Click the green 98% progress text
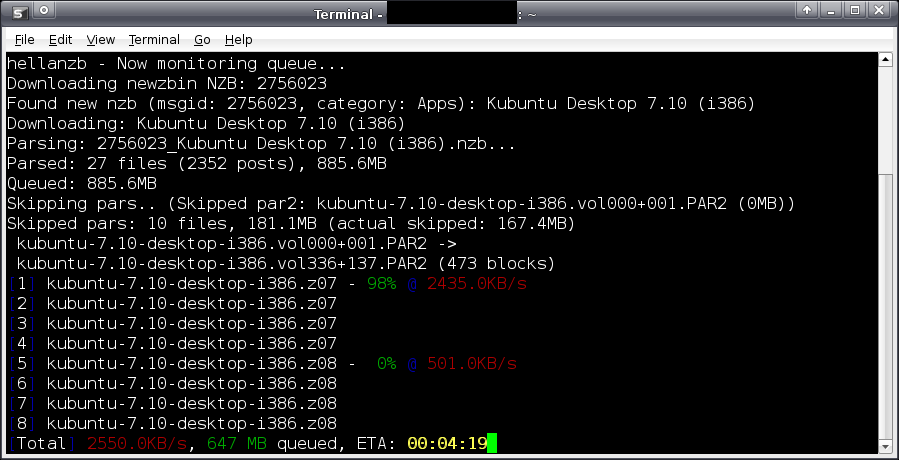899x460 pixels. (x=382, y=284)
